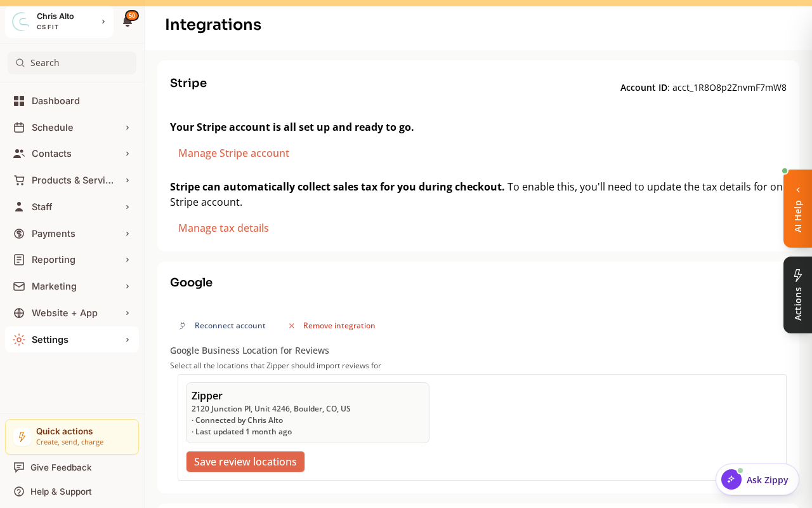Click the Reporting document icon
This screenshot has height=508, width=812.
(x=19, y=260)
